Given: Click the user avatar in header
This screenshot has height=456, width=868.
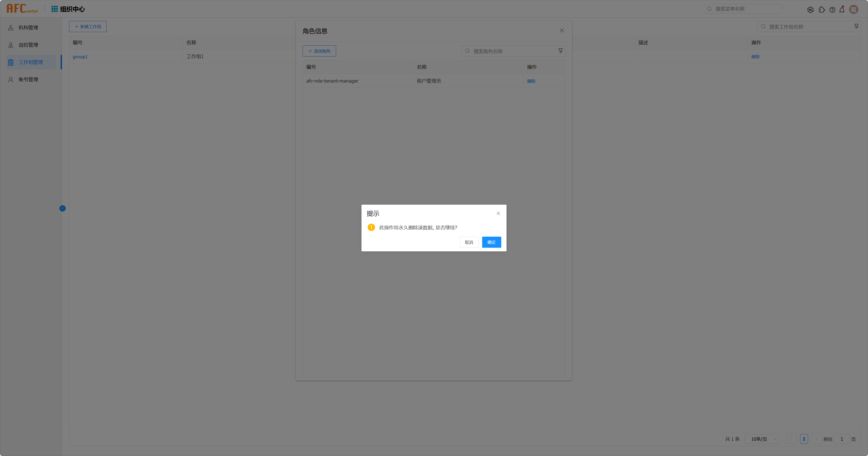Looking at the screenshot, I should pos(853,9).
